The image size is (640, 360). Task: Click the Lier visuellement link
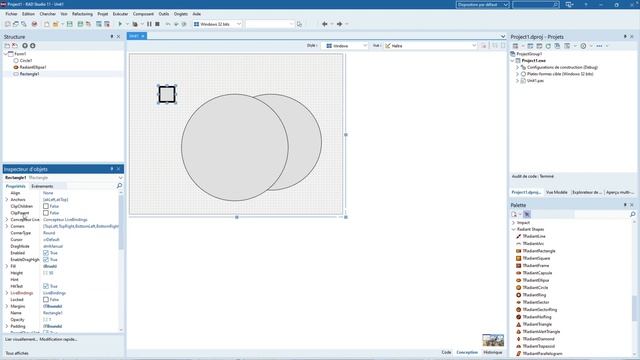tap(21, 339)
